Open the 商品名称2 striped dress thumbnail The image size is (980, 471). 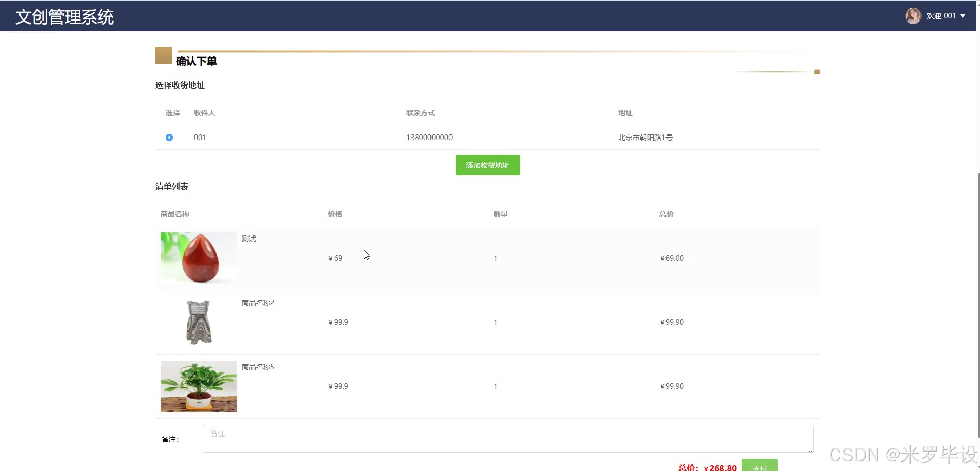point(199,322)
